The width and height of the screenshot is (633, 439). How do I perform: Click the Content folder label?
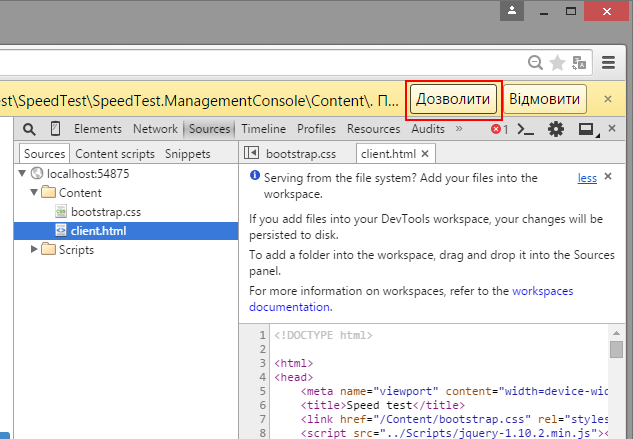tap(80, 193)
